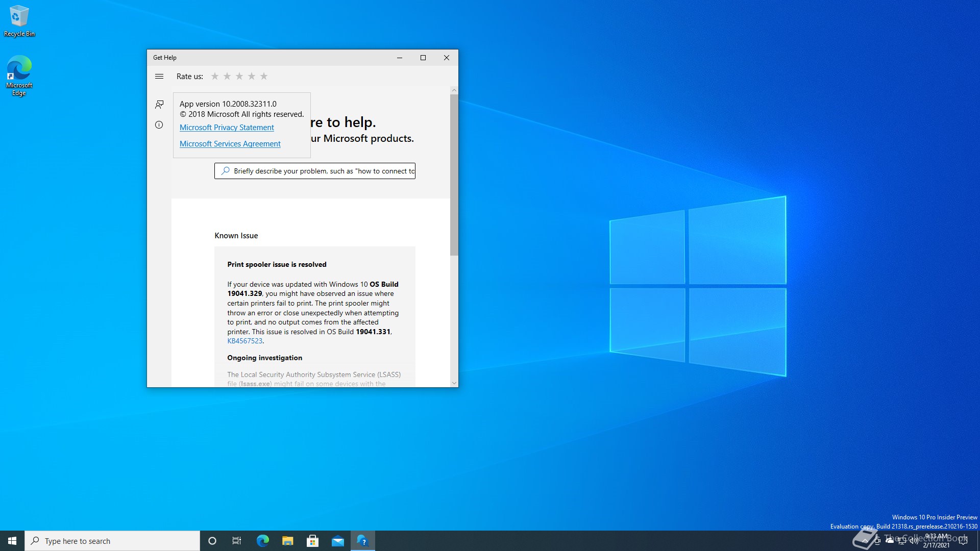Click the contact support agent icon
This screenshot has height=551, width=980.
click(159, 105)
